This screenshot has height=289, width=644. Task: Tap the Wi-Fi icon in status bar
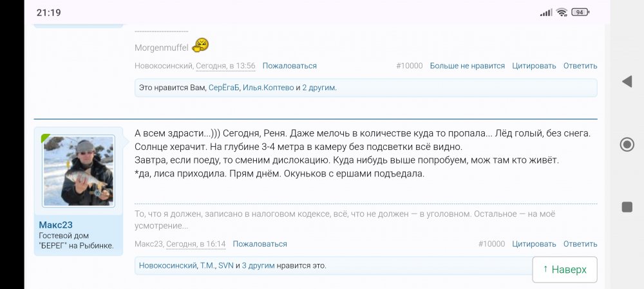tap(562, 12)
